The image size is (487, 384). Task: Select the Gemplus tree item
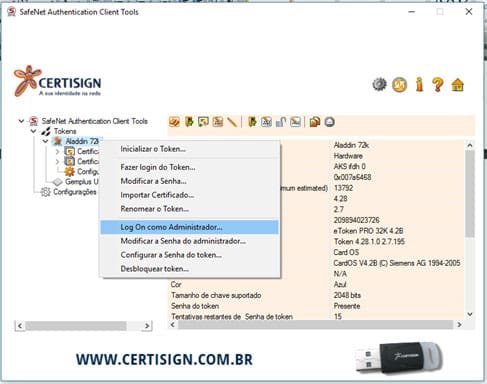point(82,182)
